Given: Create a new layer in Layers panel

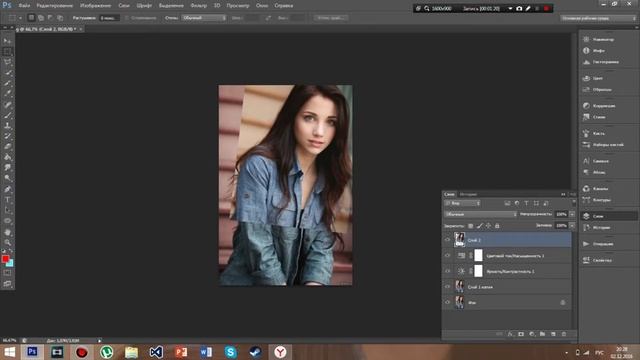Looking at the screenshot, I should pyautogui.click(x=553, y=334).
